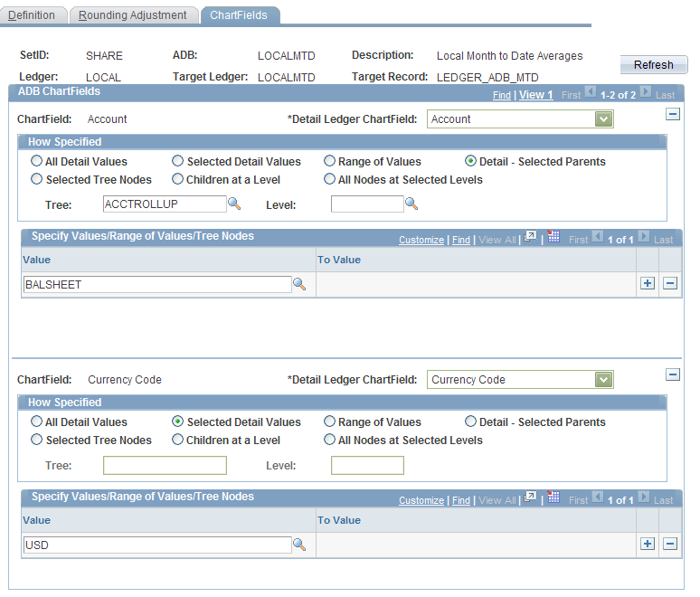Select All Detail Values for Currency Code

36,422
